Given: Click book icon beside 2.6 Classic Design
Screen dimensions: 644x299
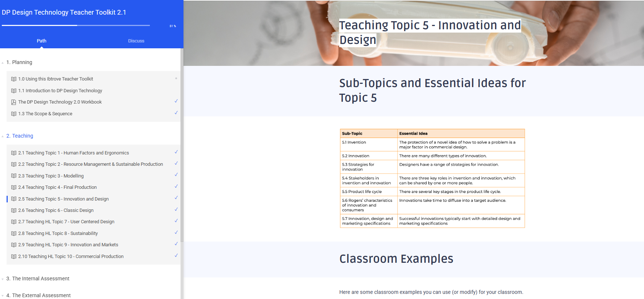Looking at the screenshot, I should [x=14, y=210].
